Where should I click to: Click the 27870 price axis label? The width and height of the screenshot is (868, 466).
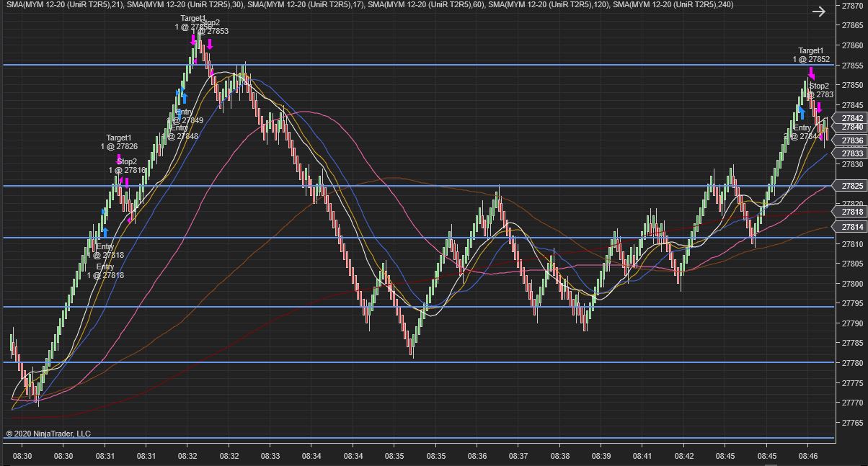point(853,6)
